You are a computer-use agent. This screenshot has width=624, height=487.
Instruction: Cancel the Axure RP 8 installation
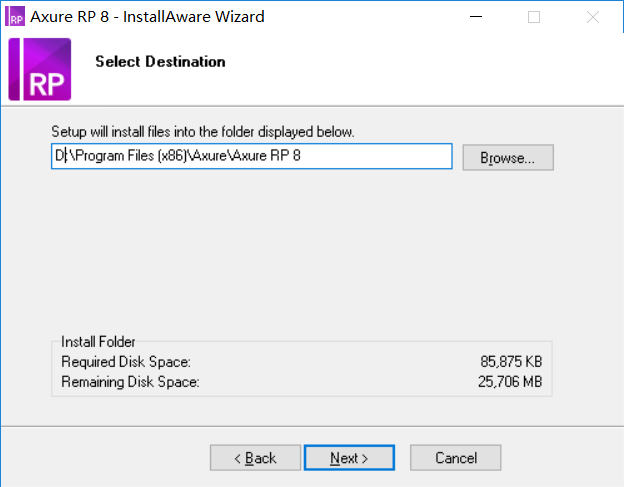(456, 458)
